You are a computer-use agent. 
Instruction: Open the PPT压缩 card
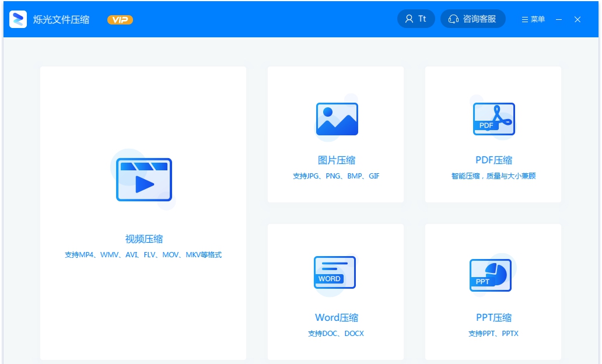pyautogui.click(x=494, y=292)
